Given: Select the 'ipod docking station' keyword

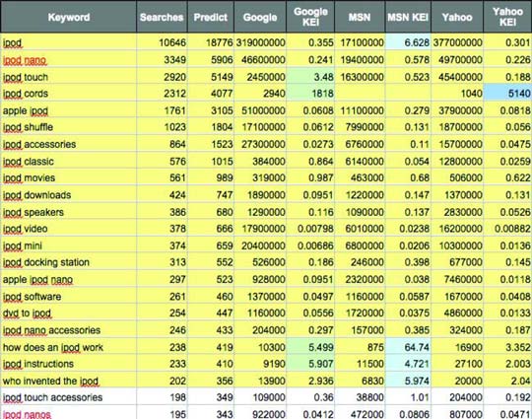Looking at the screenshot, I should [45, 262].
